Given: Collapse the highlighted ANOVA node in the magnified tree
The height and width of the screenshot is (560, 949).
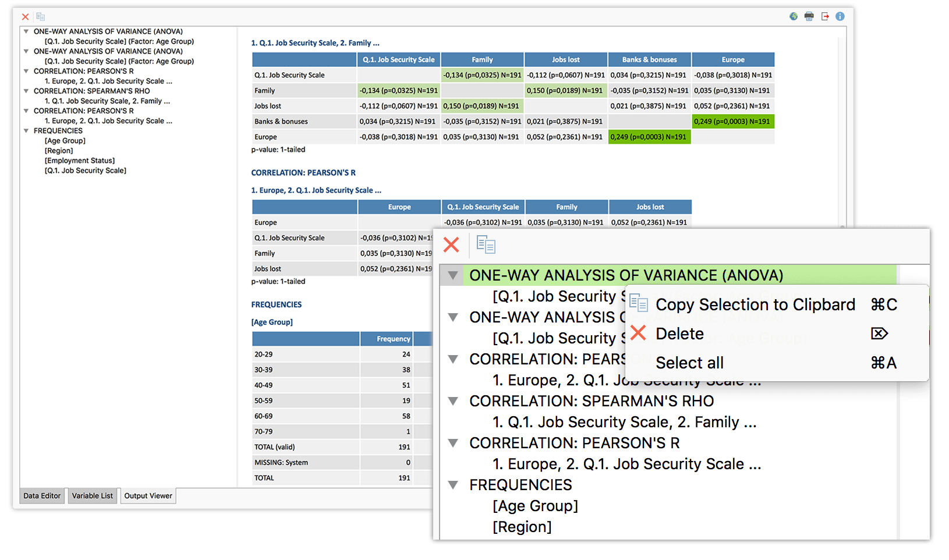Looking at the screenshot, I should pos(453,275).
